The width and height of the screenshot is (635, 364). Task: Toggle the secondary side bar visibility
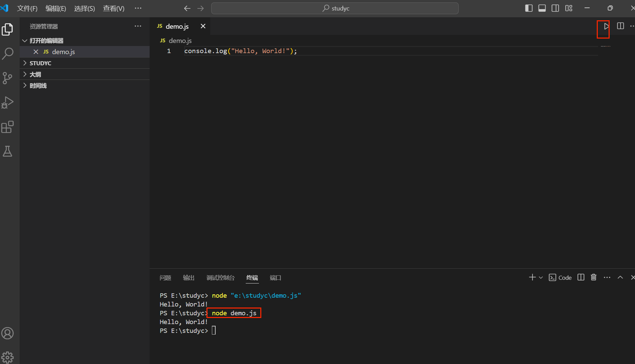click(x=555, y=8)
